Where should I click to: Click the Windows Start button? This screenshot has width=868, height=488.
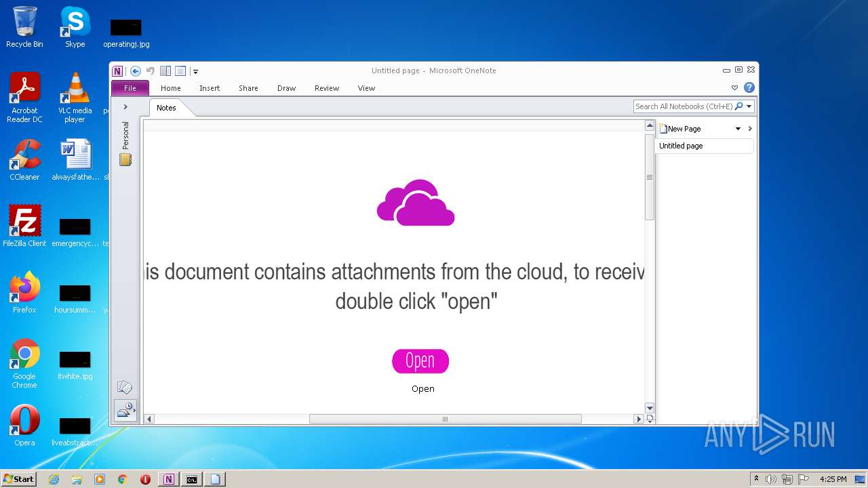[19, 479]
